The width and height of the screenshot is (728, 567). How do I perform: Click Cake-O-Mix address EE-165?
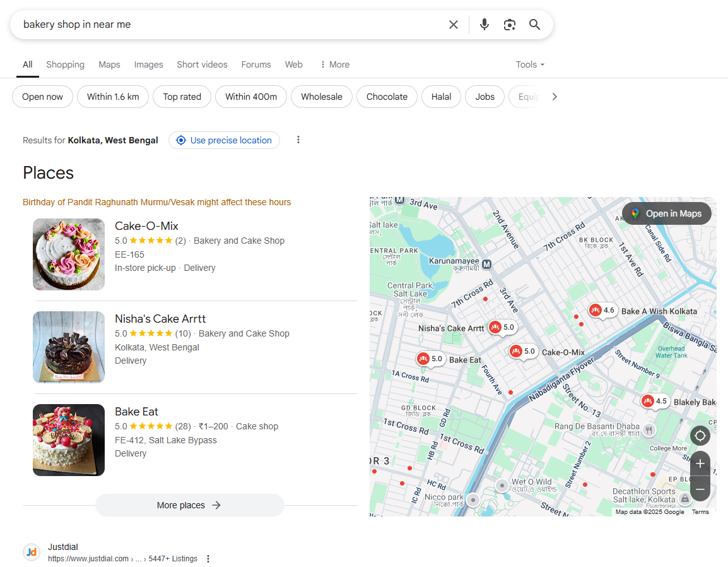coord(129,254)
